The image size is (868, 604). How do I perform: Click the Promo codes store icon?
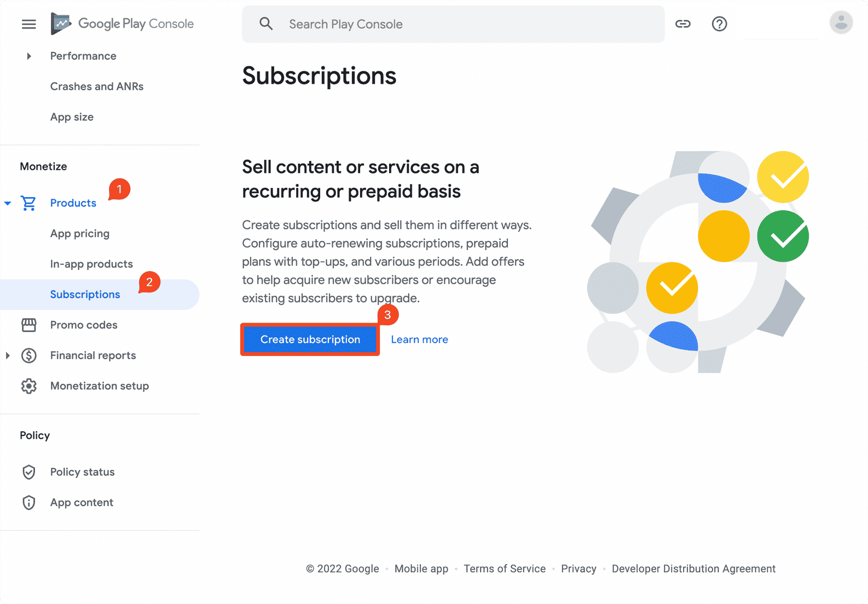coord(29,325)
